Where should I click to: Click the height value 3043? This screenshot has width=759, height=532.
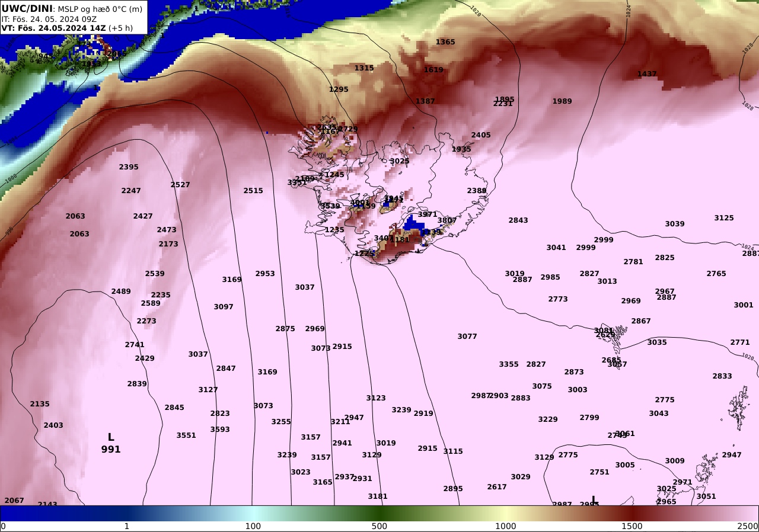click(x=659, y=414)
